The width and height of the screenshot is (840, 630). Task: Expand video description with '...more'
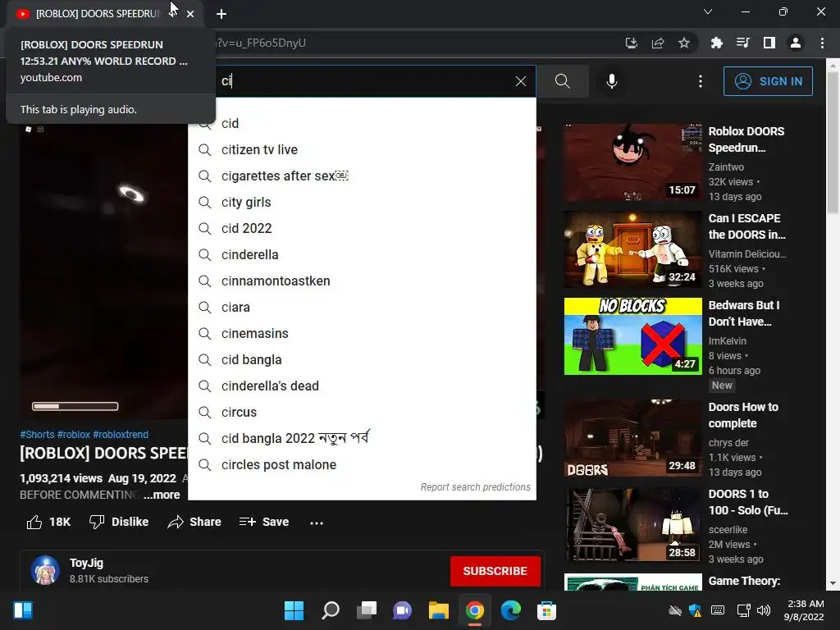tap(162, 495)
